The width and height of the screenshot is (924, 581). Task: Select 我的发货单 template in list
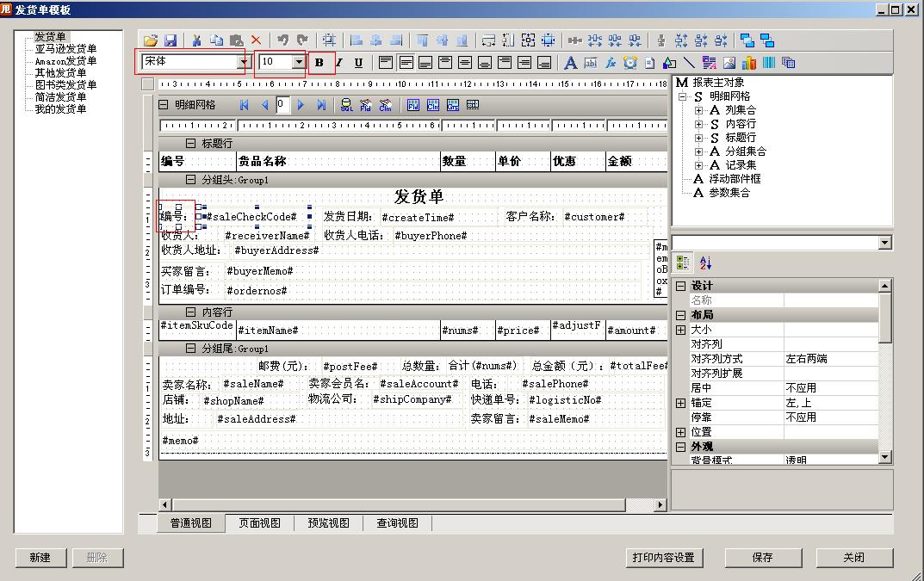tap(60, 109)
